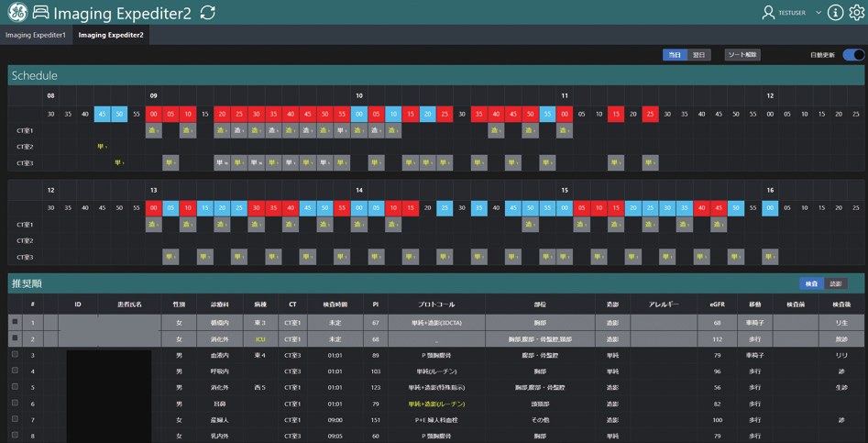Select the CT室3 単 entry at 08:50

click(119, 163)
